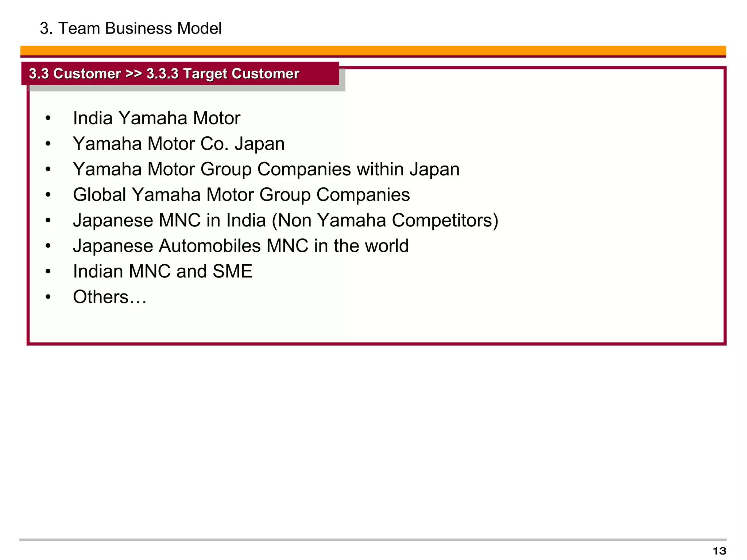Select 'Japanese Automobiles MNC in the world'
This screenshot has height=560, width=747.
pos(241,246)
